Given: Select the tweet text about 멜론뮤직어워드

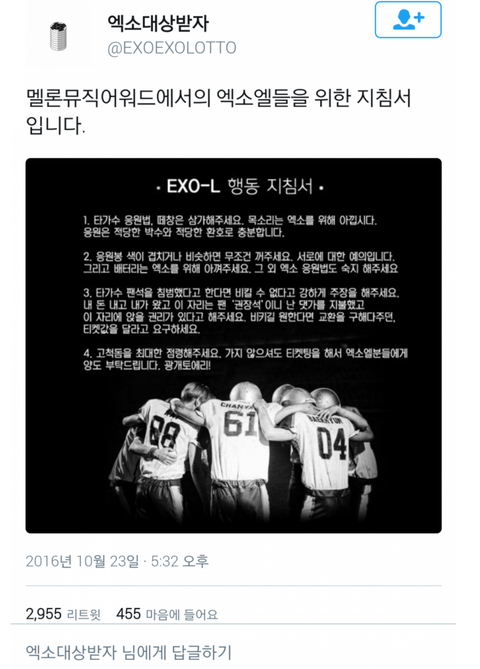Looking at the screenshot, I should (218, 112).
